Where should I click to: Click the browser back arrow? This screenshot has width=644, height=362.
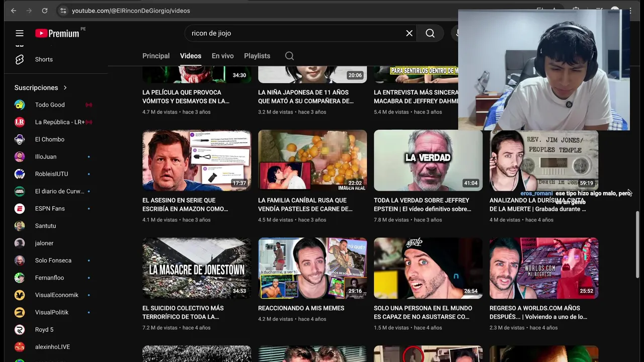tap(14, 11)
